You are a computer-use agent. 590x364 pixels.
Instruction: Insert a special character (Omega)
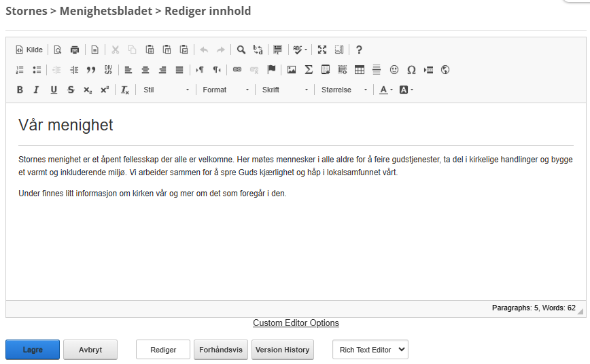[x=411, y=70]
